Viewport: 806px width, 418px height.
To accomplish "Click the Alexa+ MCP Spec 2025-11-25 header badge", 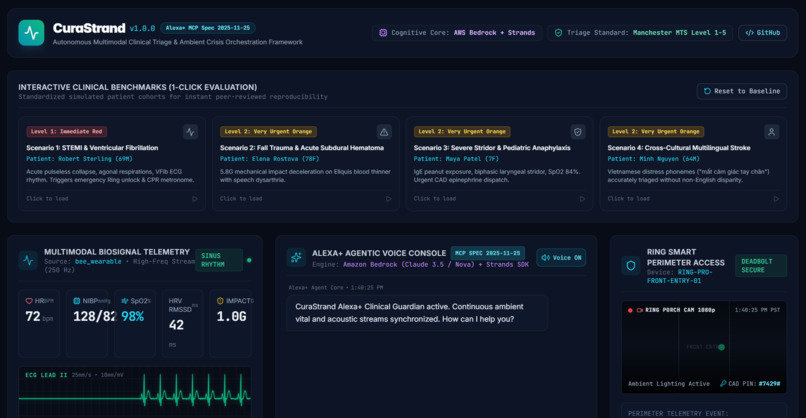I will 208,28.
